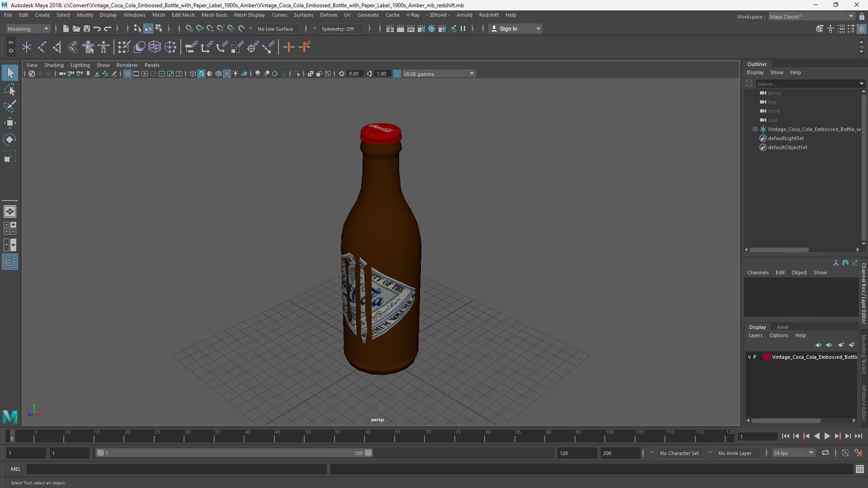Select the Rotate tool in toolbox
This screenshot has height=488, width=868.
pyautogui.click(x=10, y=140)
